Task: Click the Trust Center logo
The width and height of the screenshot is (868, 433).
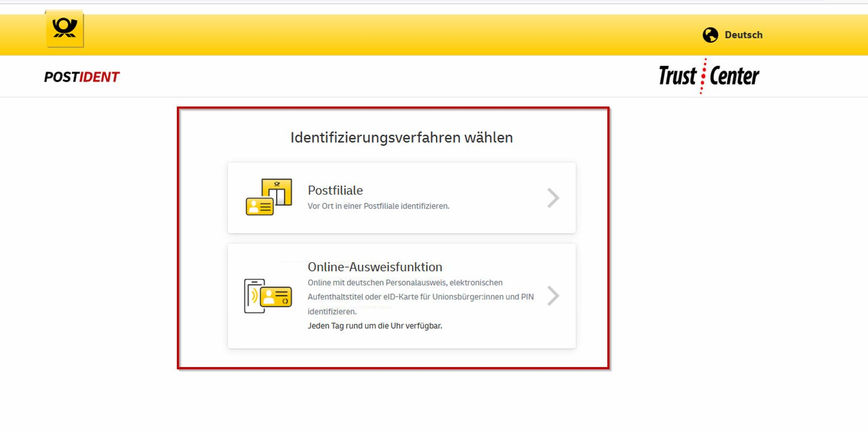Action: 708,76
